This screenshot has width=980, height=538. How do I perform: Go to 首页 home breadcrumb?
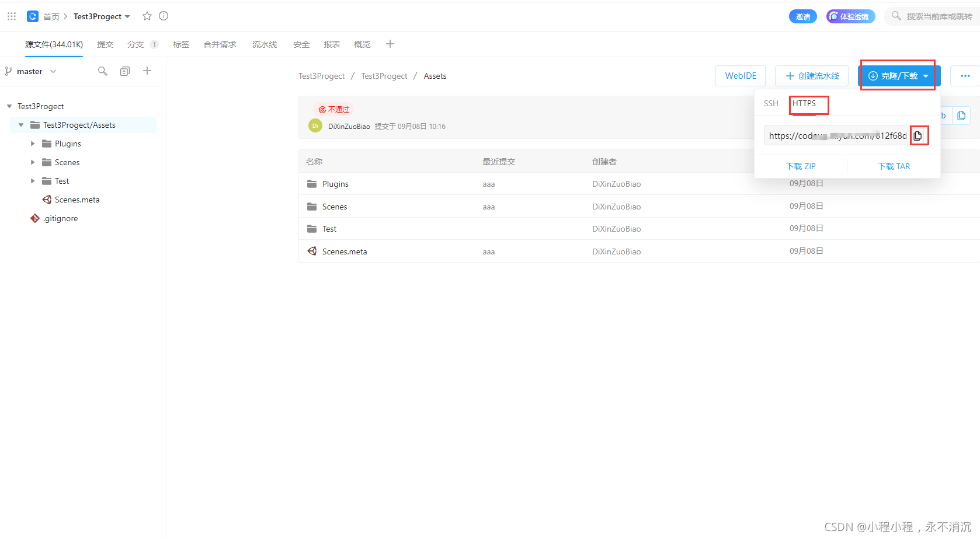coord(51,16)
